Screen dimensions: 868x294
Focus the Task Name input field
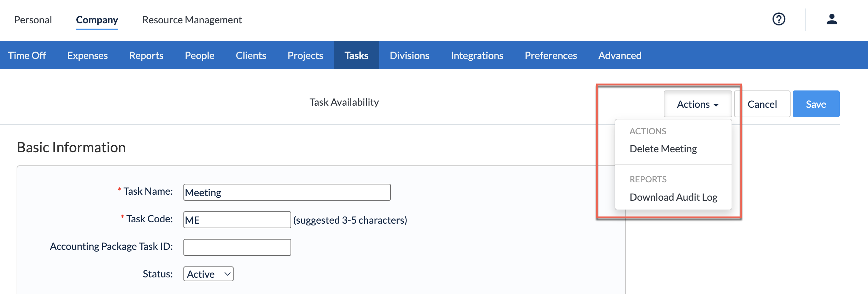[x=287, y=192]
